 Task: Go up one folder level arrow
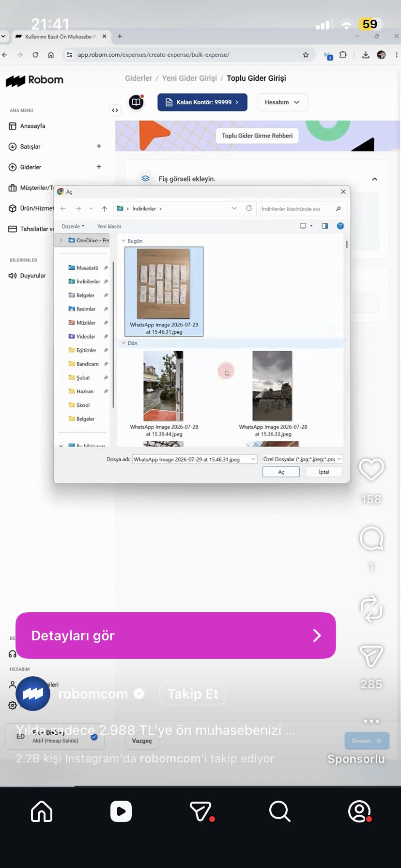[104, 209]
